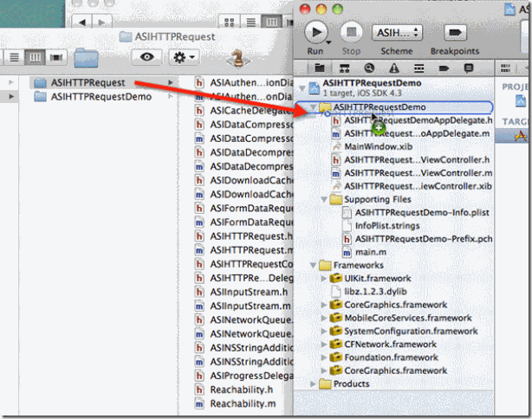
Task: Open the Issue navigator warning icon
Action: click(x=394, y=68)
